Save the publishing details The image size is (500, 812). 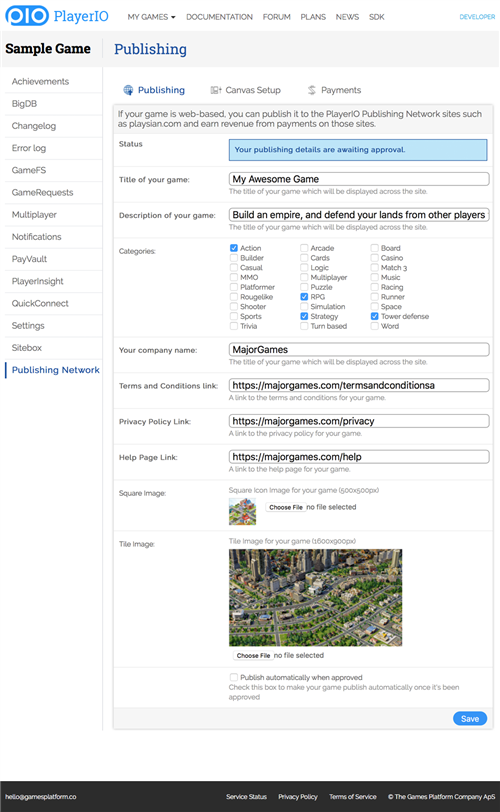pyautogui.click(x=470, y=719)
